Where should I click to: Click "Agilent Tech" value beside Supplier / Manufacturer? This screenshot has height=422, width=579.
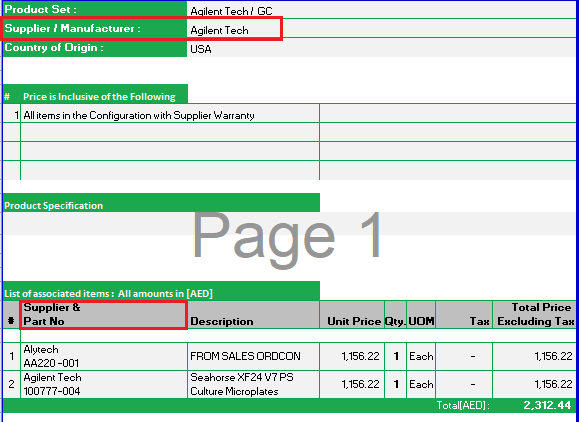(x=219, y=30)
